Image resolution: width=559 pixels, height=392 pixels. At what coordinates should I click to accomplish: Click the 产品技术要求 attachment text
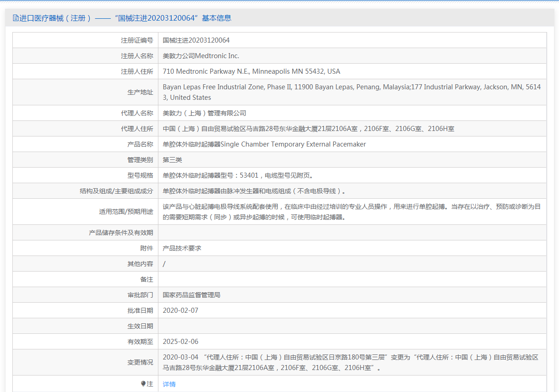tap(182, 248)
